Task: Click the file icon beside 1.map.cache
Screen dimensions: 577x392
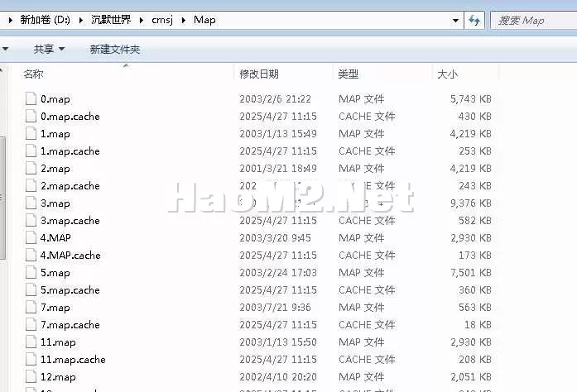Action: tap(31, 151)
